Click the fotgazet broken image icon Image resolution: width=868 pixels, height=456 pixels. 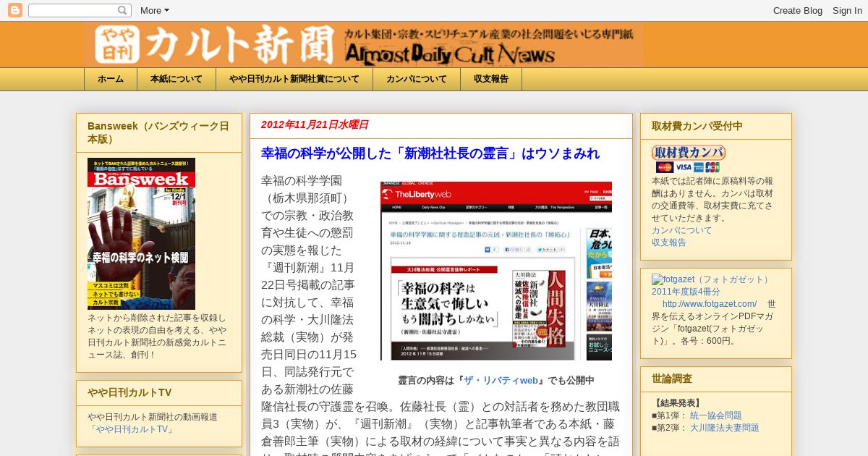point(656,279)
